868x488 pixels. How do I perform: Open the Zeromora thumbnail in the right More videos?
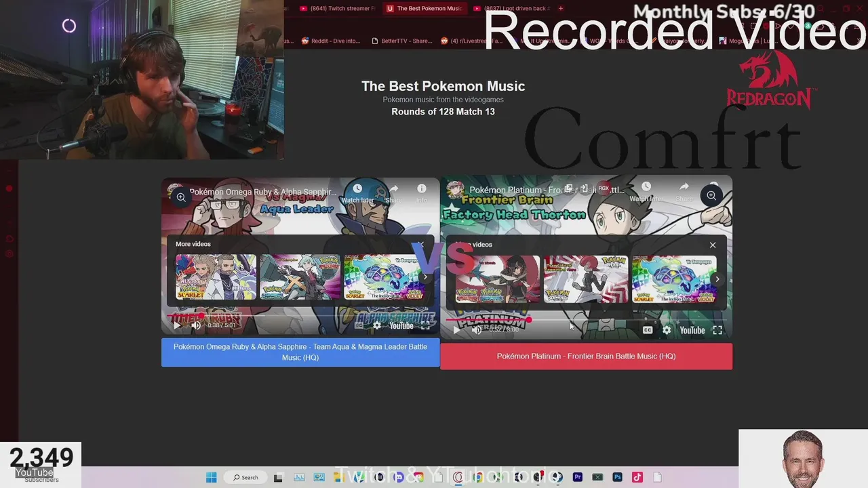(x=673, y=279)
